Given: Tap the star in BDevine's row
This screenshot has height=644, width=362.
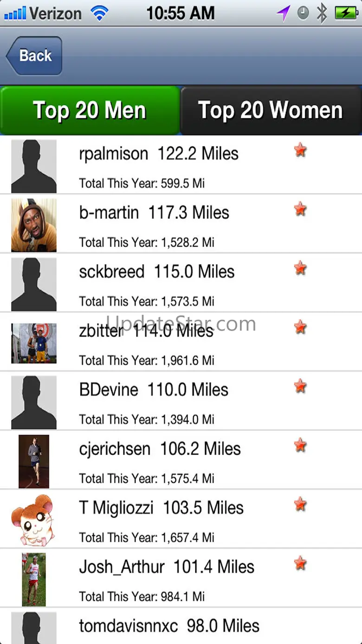Looking at the screenshot, I should pyautogui.click(x=300, y=386).
